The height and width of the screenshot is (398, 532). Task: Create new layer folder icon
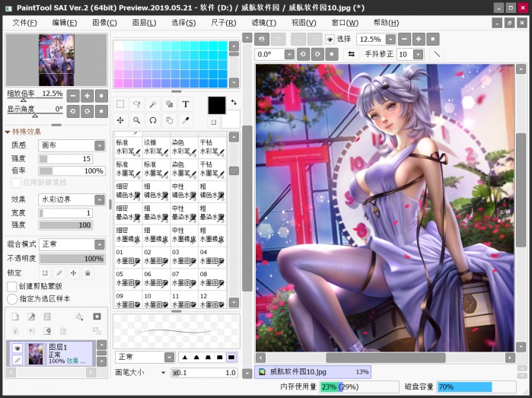tap(47, 317)
